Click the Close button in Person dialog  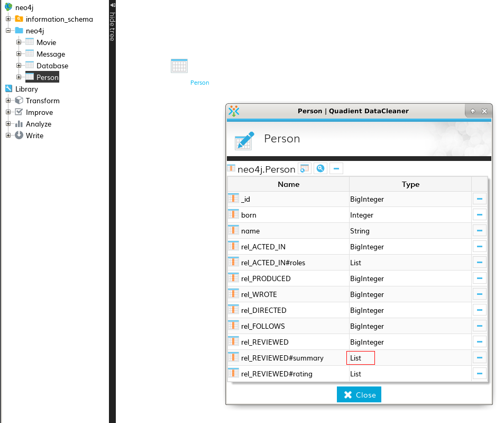click(359, 394)
